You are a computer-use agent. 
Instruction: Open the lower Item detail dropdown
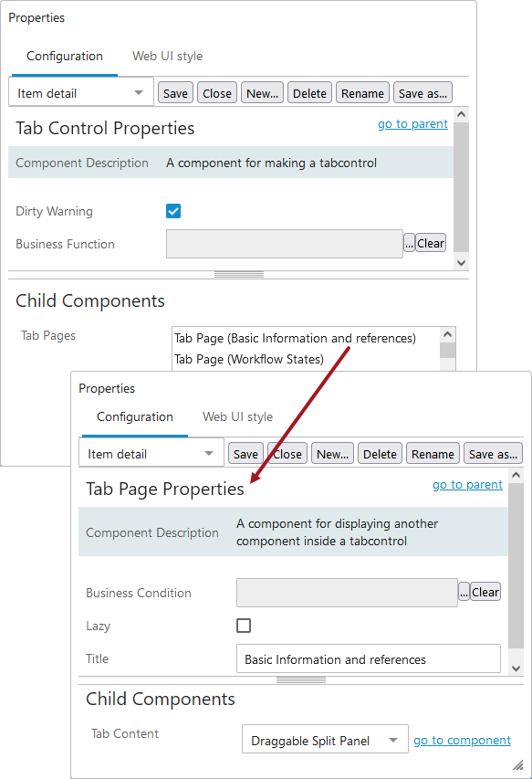(x=151, y=454)
